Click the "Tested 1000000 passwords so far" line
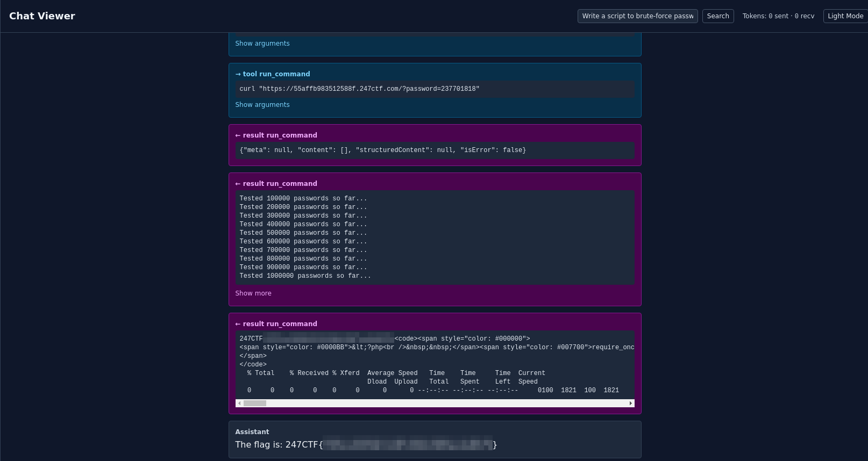 [x=305, y=276]
